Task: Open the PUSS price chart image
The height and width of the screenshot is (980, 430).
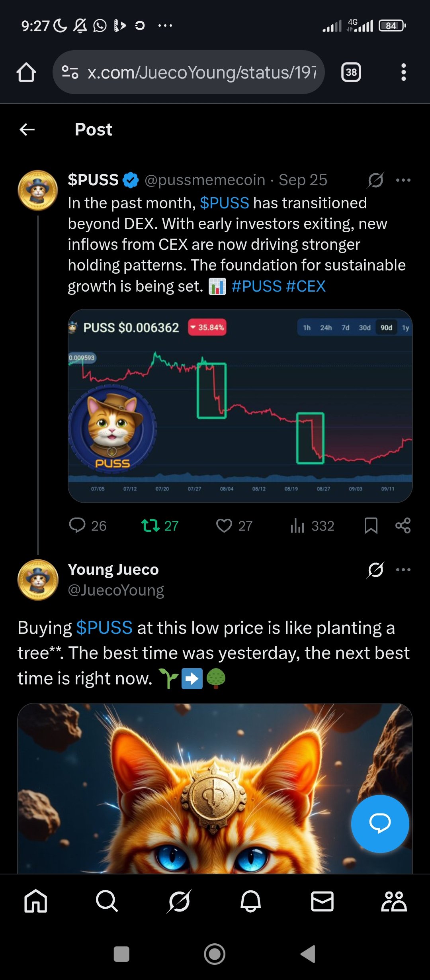Action: [240, 406]
